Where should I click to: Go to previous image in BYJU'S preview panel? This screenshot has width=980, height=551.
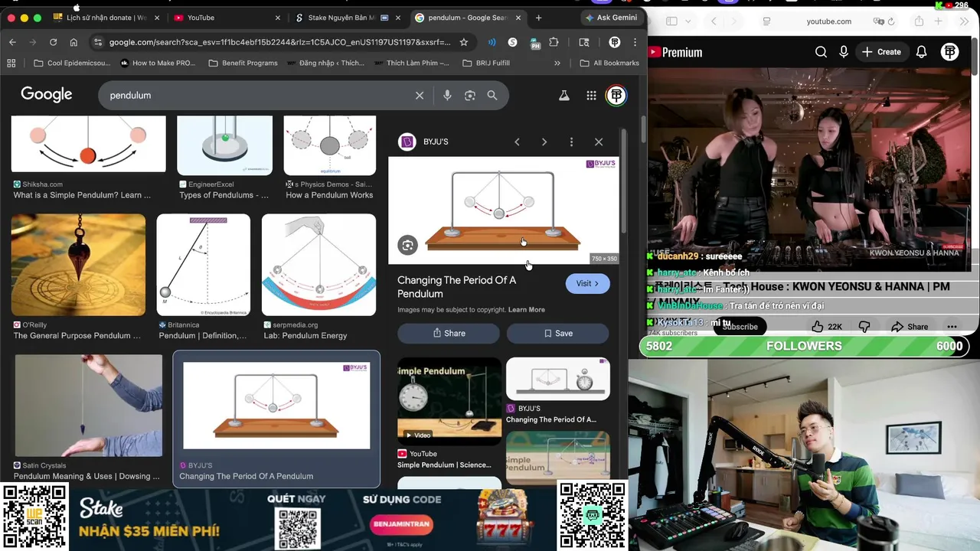(517, 142)
